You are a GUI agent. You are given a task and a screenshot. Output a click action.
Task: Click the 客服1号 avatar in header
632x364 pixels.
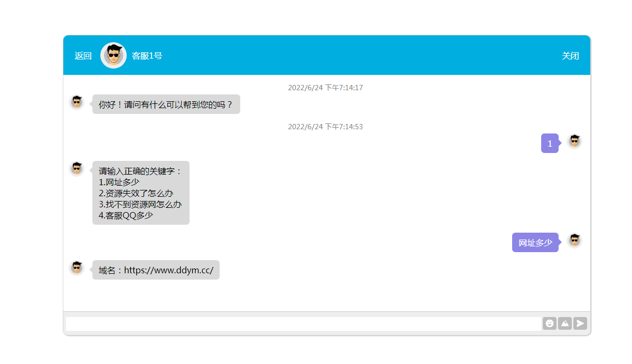114,55
